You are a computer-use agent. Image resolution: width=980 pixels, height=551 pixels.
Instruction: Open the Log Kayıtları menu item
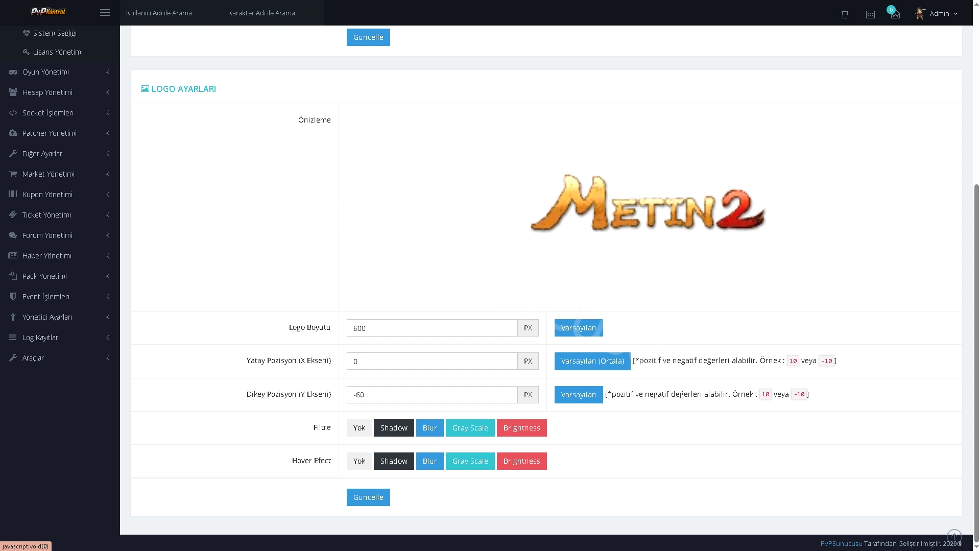click(60, 338)
